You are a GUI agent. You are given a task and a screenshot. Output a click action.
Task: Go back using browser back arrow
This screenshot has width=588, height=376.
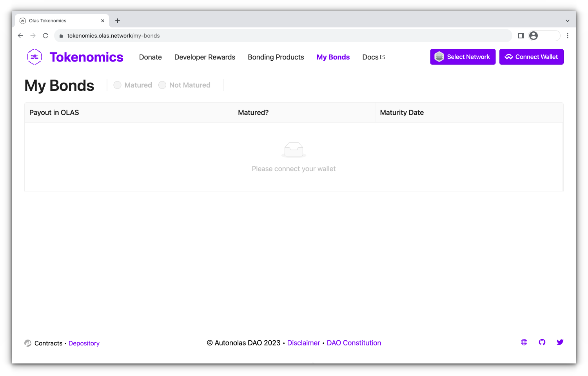click(20, 36)
